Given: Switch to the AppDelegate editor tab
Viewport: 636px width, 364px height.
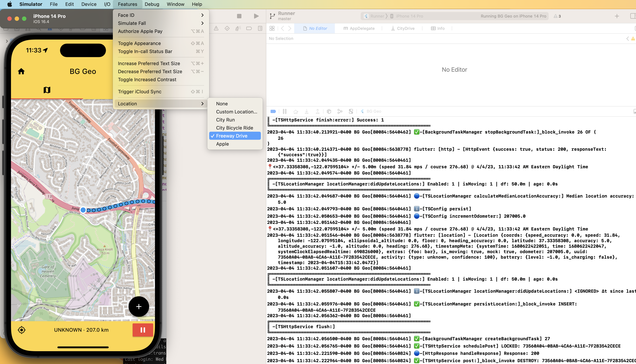Looking at the screenshot, I should pos(359,28).
